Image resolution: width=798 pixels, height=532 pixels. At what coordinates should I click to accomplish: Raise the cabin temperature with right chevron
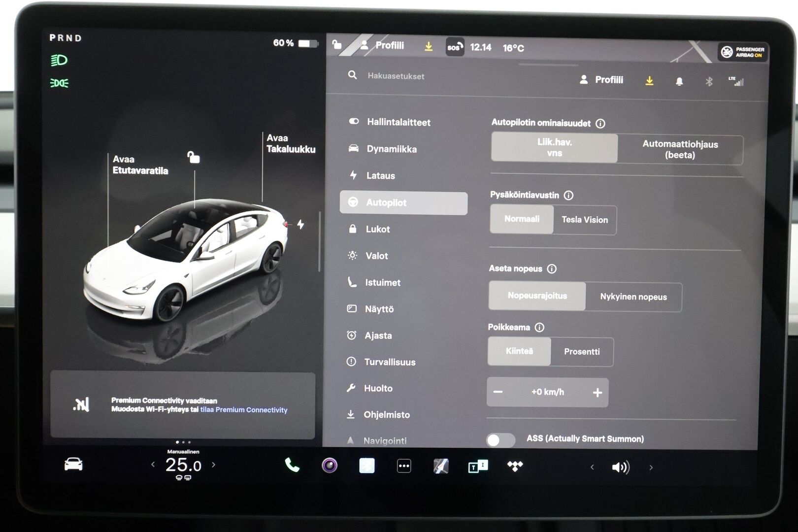(213, 465)
